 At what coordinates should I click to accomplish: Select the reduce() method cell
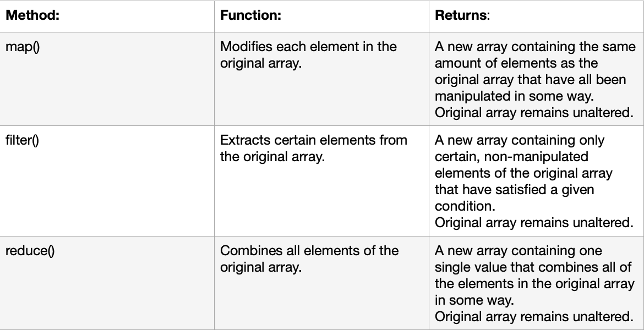click(x=107, y=283)
